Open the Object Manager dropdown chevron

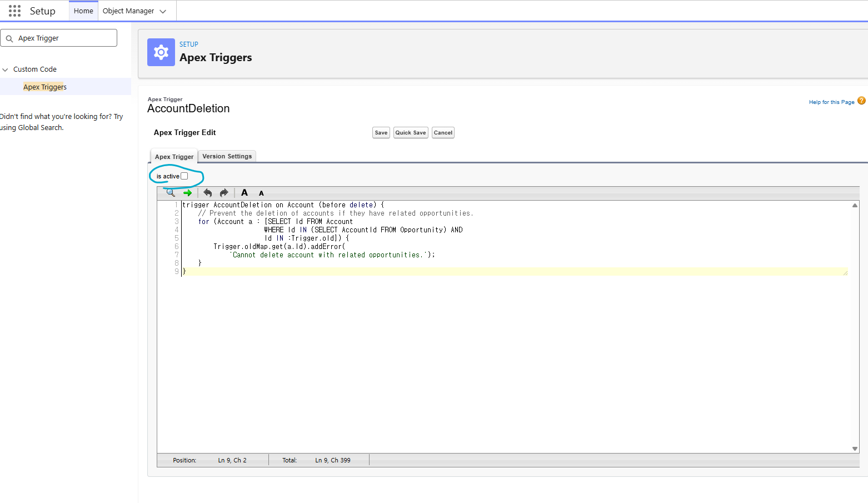pyautogui.click(x=163, y=11)
